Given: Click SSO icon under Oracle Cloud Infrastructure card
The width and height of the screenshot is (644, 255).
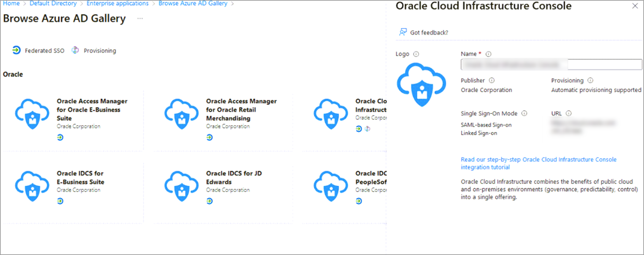Looking at the screenshot, I should pos(359,129).
